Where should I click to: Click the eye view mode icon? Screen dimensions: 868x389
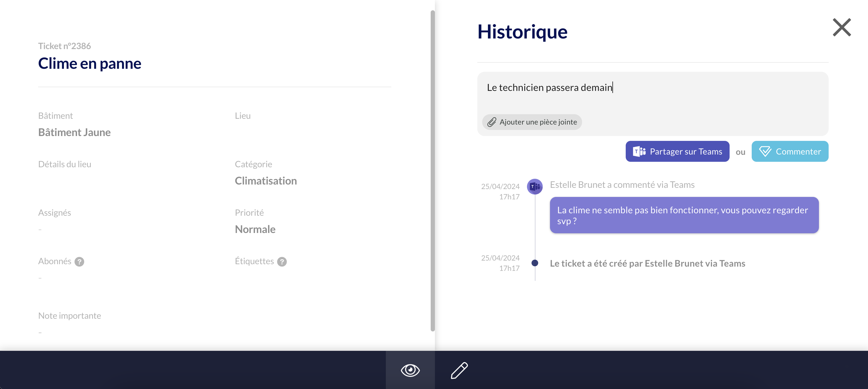[410, 370]
